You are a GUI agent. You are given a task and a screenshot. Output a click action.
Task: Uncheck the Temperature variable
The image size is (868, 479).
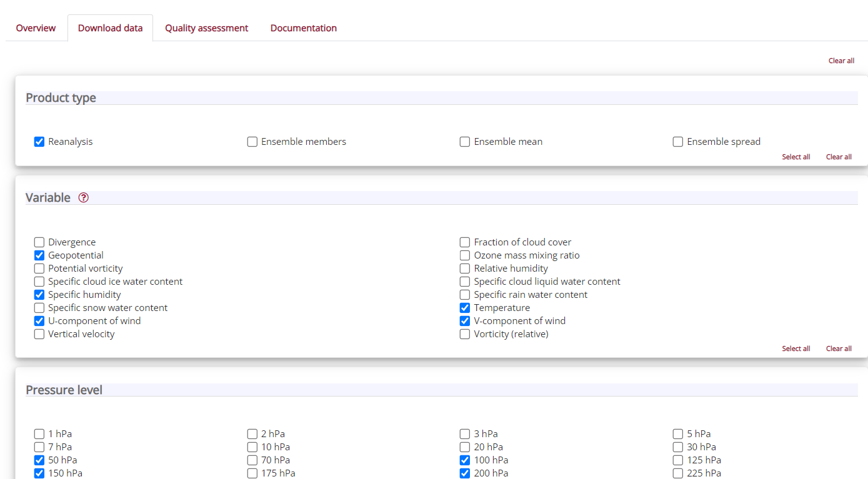(465, 308)
